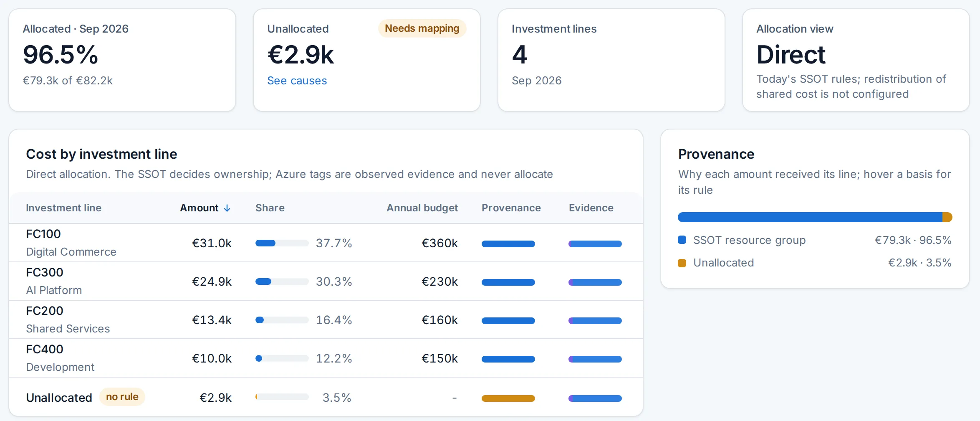Click the Unallocated row label in table

[59, 398]
